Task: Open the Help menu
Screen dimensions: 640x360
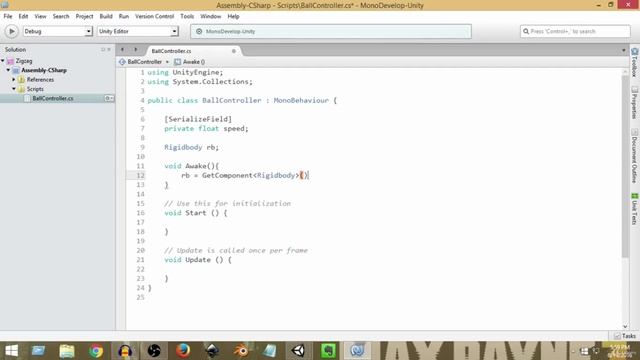Action: click(233, 16)
